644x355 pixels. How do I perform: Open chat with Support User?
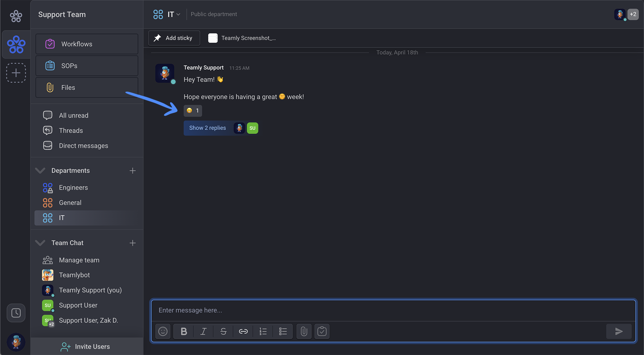pyautogui.click(x=87, y=305)
